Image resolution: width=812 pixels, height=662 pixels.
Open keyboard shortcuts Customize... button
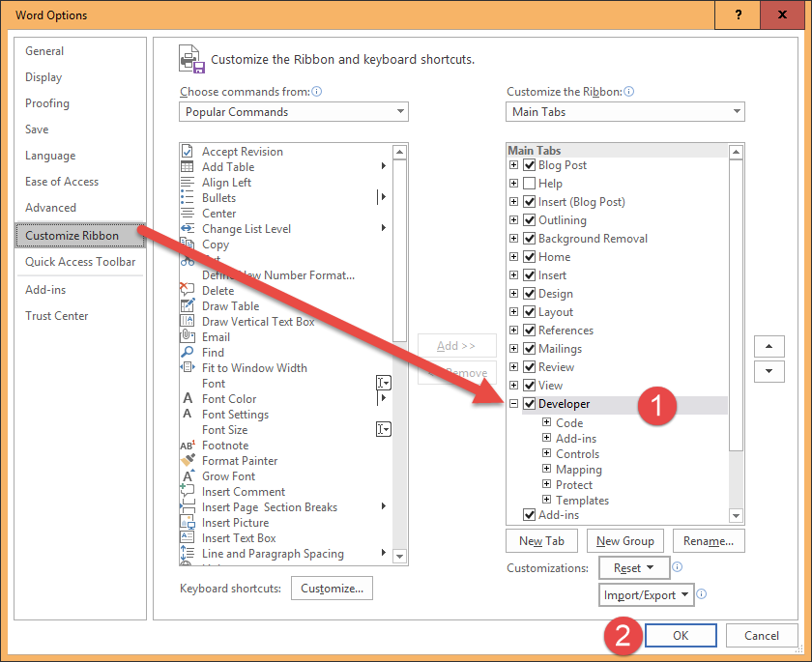click(332, 589)
